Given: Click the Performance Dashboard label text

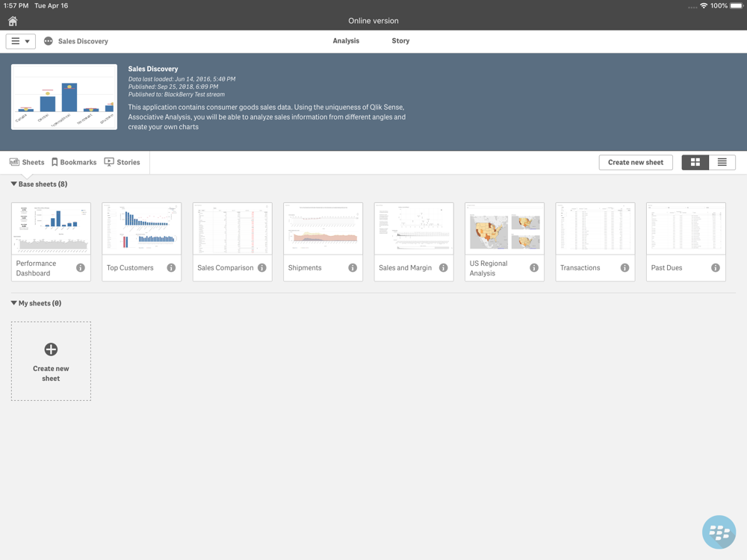Looking at the screenshot, I should [x=36, y=268].
